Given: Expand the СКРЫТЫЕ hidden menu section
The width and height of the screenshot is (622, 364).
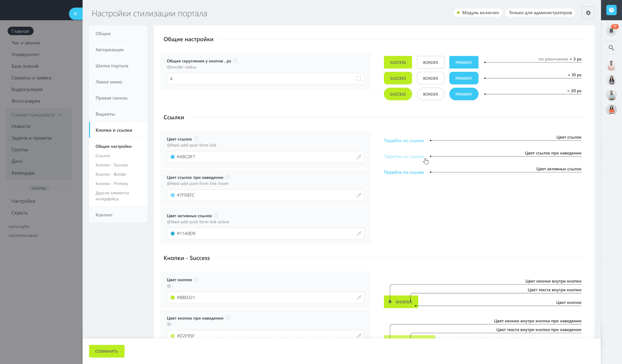Looking at the screenshot, I should (39, 188).
